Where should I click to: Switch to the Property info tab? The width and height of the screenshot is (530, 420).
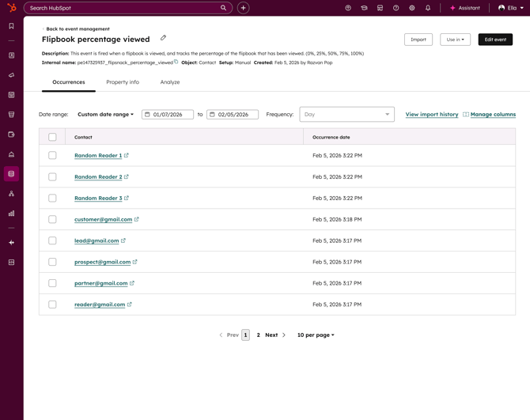123,82
